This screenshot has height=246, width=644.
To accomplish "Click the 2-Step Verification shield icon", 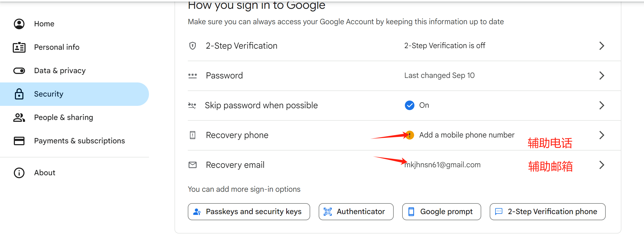I will (x=193, y=46).
